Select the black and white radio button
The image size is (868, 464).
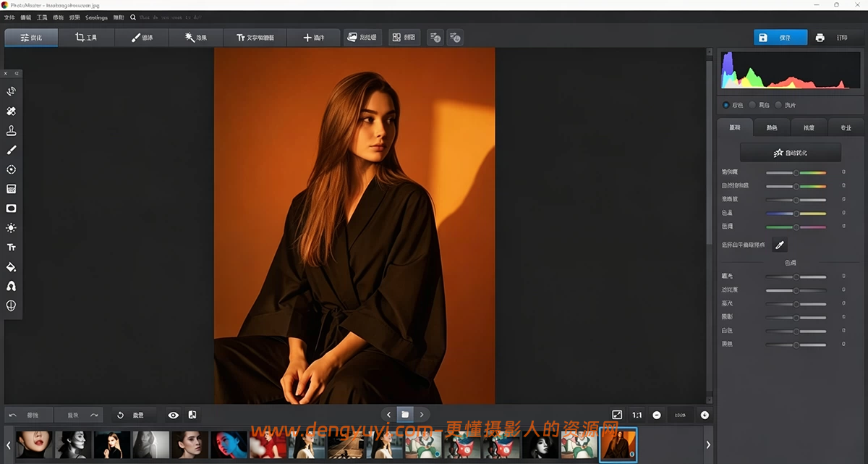(x=752, y=105)
